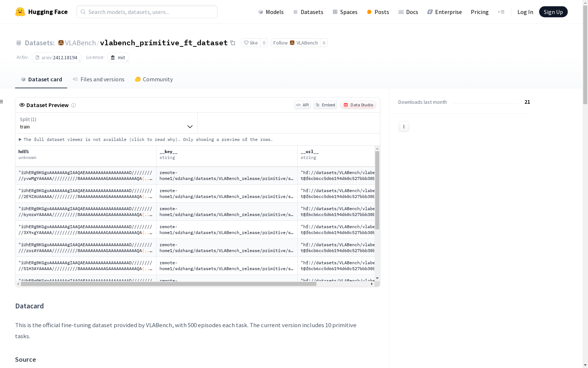The width and height of the screenshot is (588, 368).
Task: Open the API button in Dataset Preview
Action: [x=302, y=105]
